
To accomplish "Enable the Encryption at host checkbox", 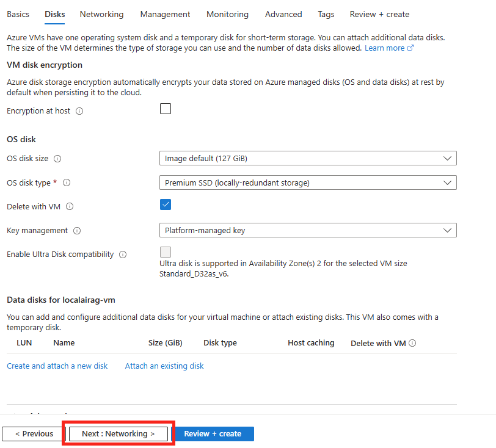I will [x=166, y=109].
